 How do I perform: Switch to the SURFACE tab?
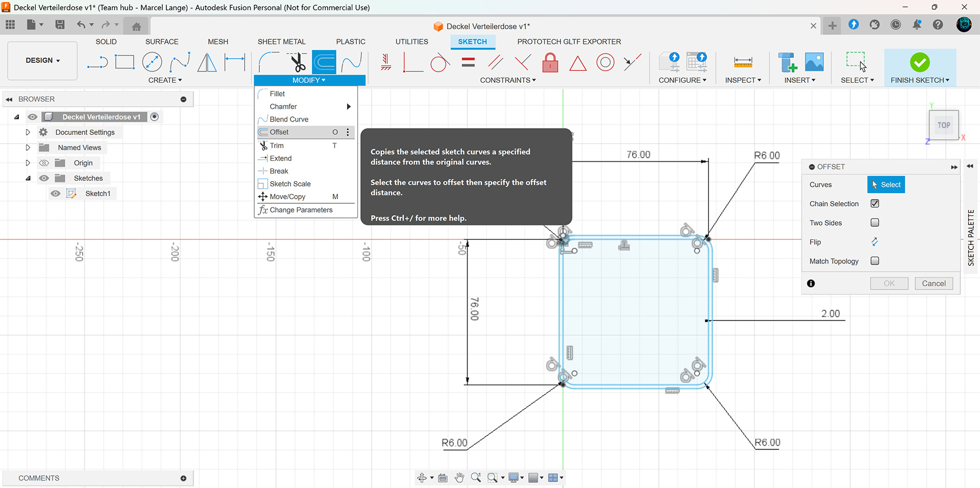[x=162, y=42]
